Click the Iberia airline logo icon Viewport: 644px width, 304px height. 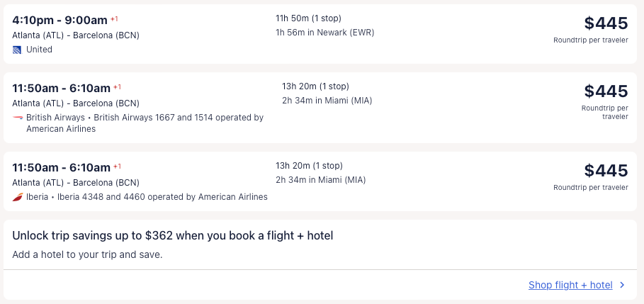(x=17, y=197)
